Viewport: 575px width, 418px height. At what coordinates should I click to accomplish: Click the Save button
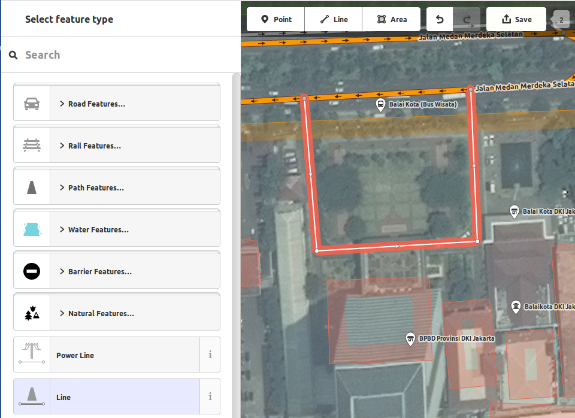coord(516,19)
